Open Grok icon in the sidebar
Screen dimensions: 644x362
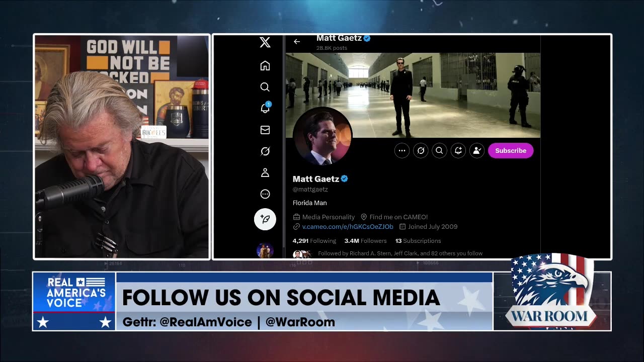[265, 151]
